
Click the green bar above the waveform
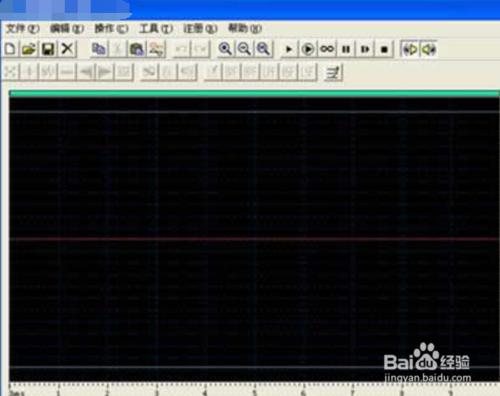pyautogui.click(x=254, y=94)
